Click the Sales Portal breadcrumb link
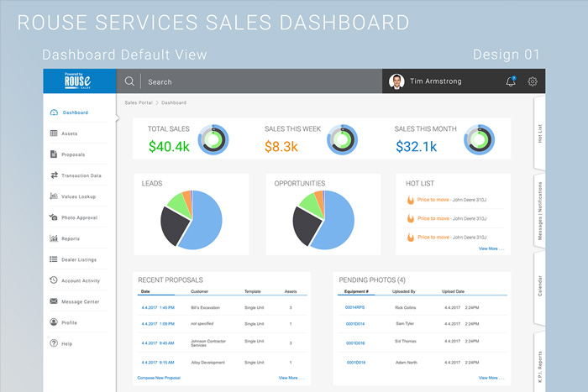 tap(139, 102)
